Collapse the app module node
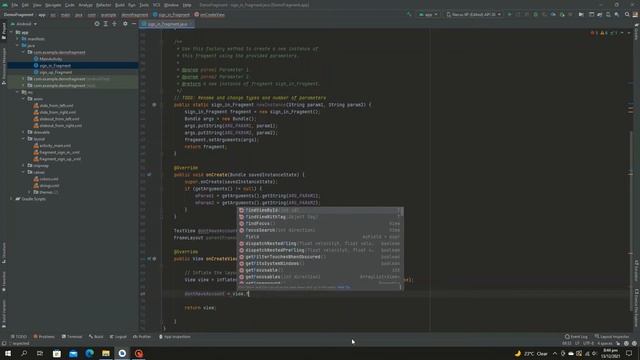The image size is (640, 360). (12, 32)
